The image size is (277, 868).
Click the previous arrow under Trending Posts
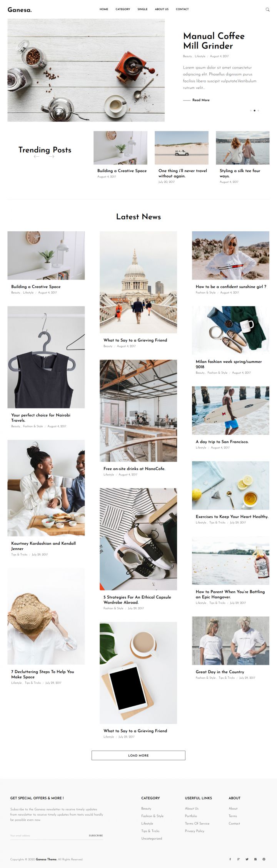pyautogui.click(x=37, y=157)
